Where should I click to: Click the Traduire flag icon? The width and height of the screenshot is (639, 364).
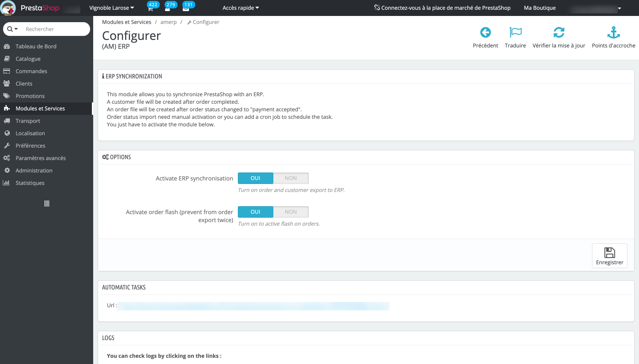tap(515, 33)
